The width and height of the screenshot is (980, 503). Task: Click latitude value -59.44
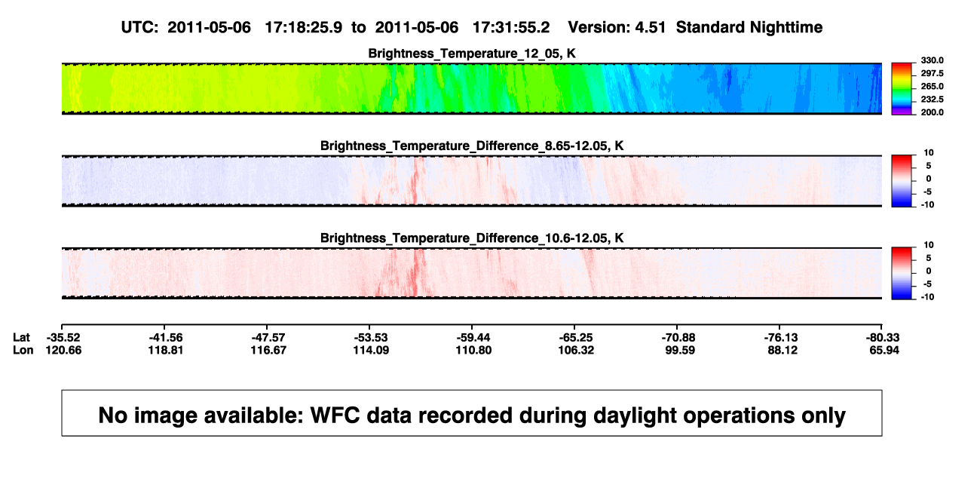472,337
